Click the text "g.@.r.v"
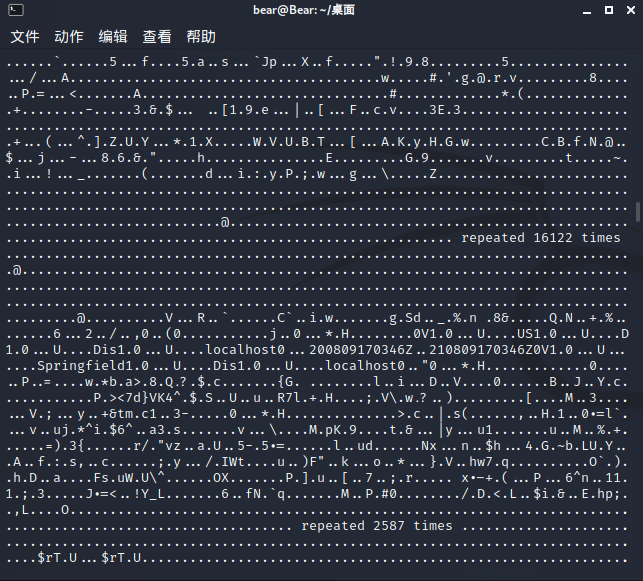This screenshot has width=643, height=581. point(489,78)
